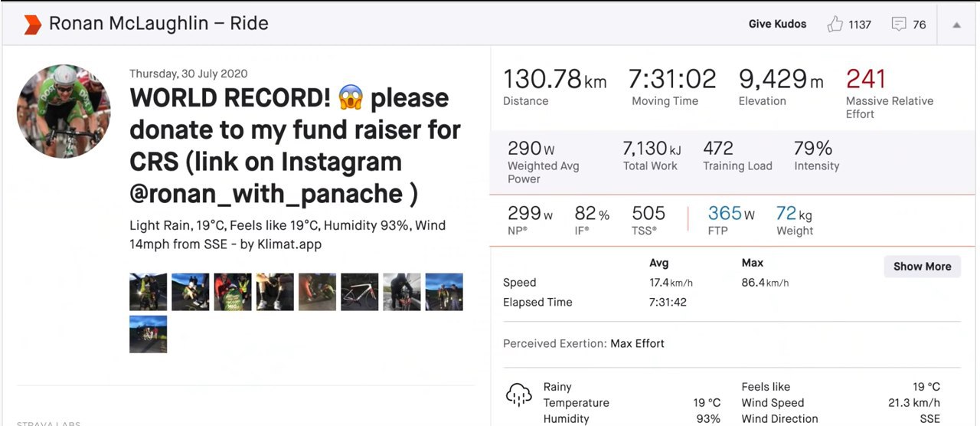Open the third ride photo thumbnail
980x426 pixels.
click(233, 292)
